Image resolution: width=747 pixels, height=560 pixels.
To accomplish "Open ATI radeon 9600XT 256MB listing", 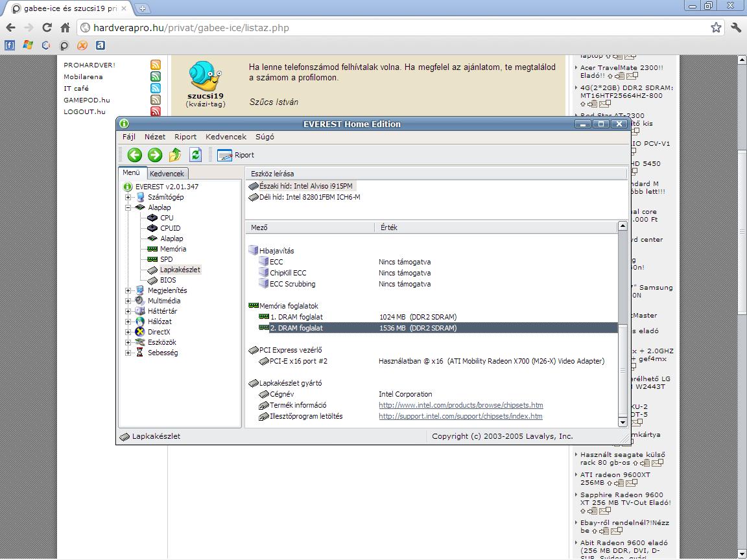I will point(615,478).
